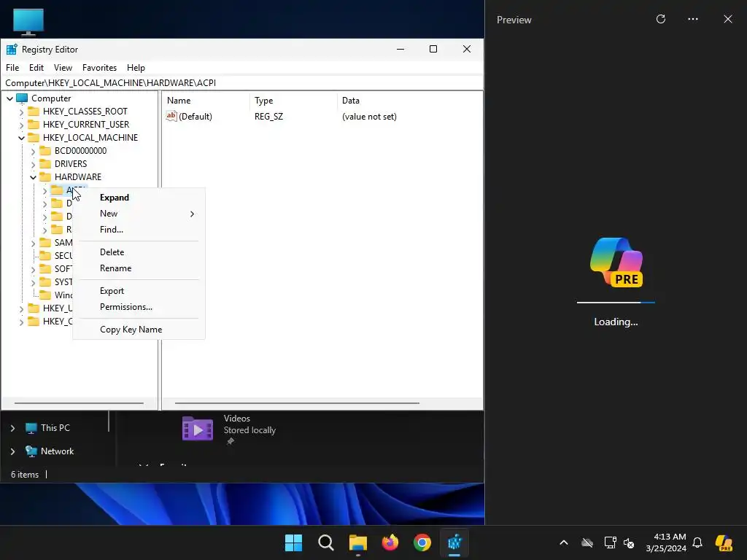Expand This PC in File Explorer
The image size is (747, 560).
coord(13,428)
